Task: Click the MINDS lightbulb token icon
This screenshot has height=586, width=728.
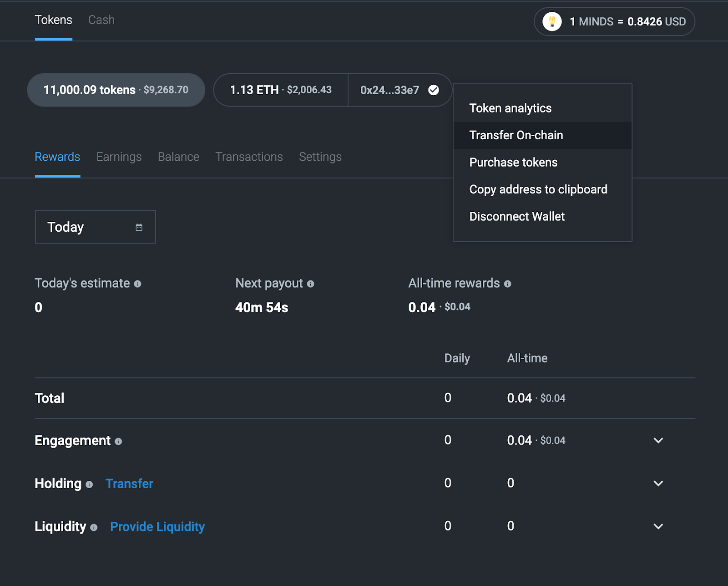Action: [x=552, y=21]
